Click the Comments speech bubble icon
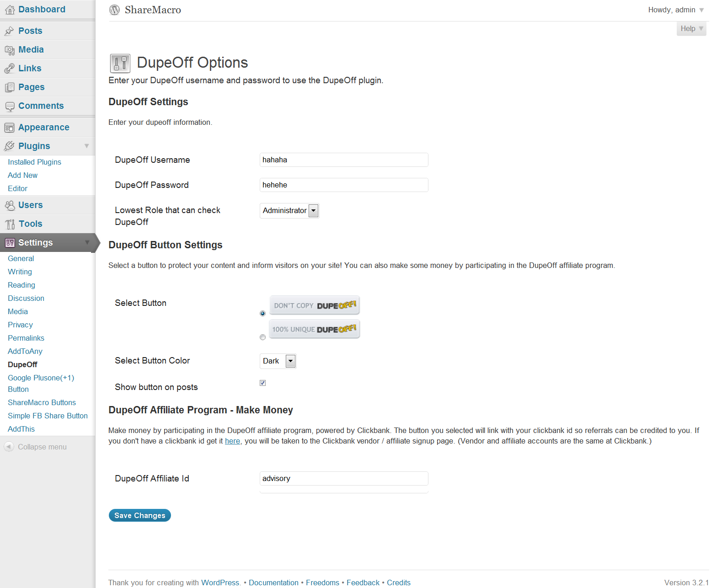722x588 pixels. (x=10, y=107)
